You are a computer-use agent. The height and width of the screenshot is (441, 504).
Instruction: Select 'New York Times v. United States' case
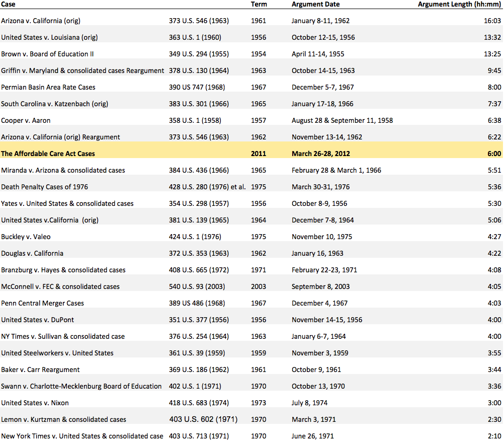click(50, 436)
